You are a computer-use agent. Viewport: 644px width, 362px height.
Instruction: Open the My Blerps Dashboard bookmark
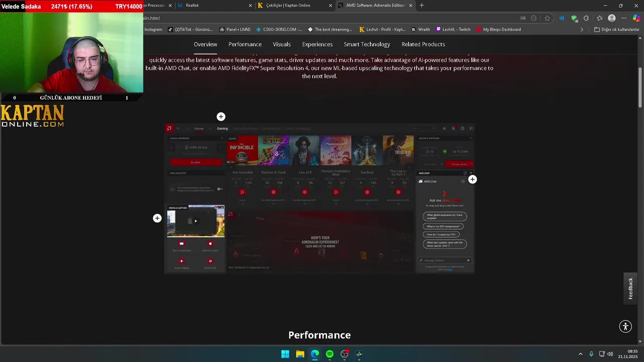pos(499,30)
